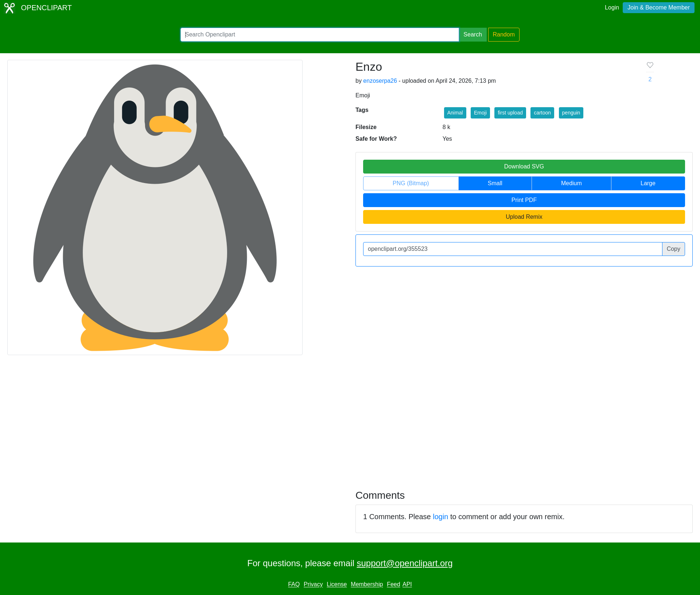The width and height of the screenshot is (700, 595).
Task: Select the penguin tag
Action: [x=571, y=113]
